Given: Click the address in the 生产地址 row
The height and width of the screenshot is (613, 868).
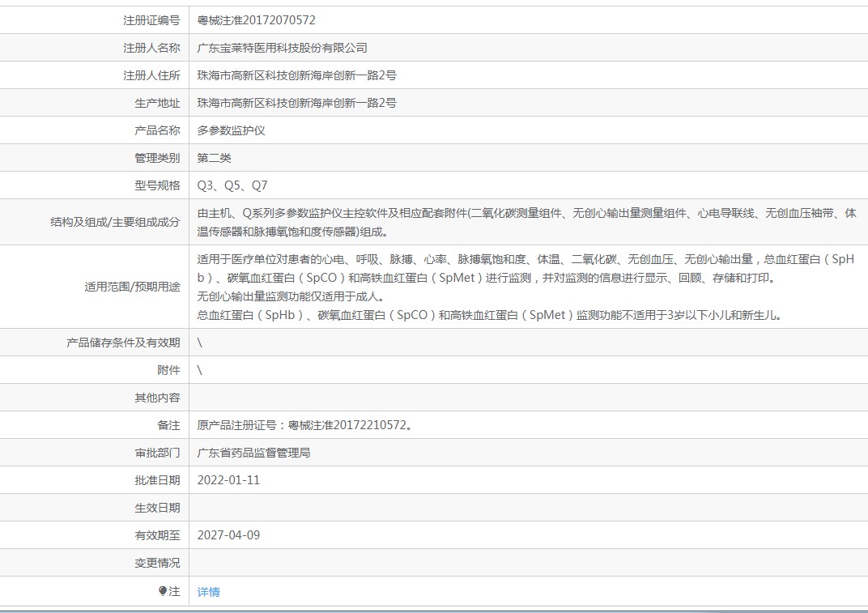Looking at the screenshot, I should [x=296, y=103].
